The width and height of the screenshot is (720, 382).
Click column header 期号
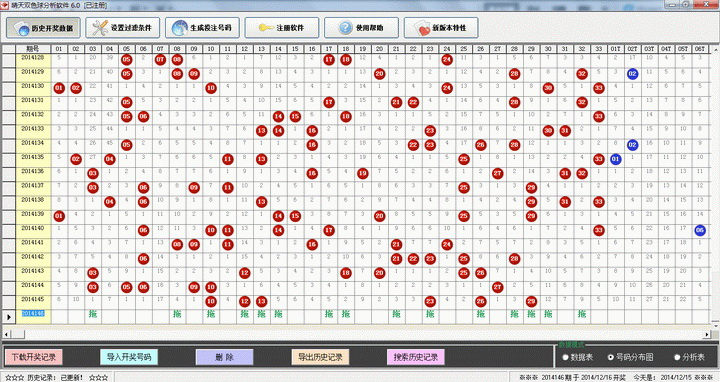(x=33, y=49)
